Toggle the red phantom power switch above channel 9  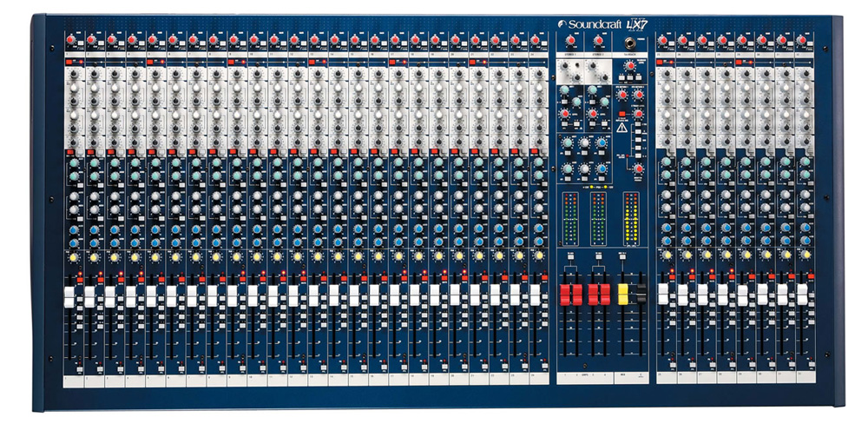(x=232, y=62)
